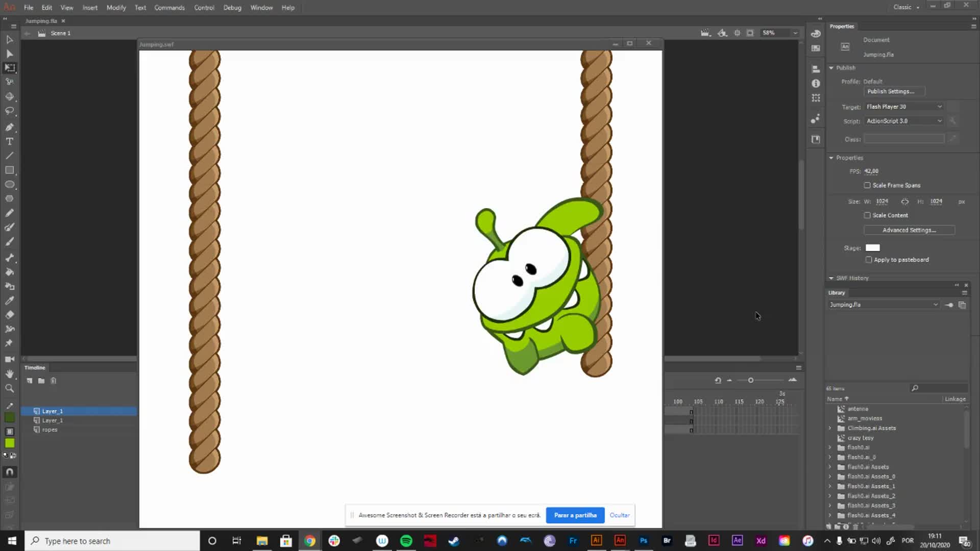Select the Selection arrow tool

click(x=9, y=39)
